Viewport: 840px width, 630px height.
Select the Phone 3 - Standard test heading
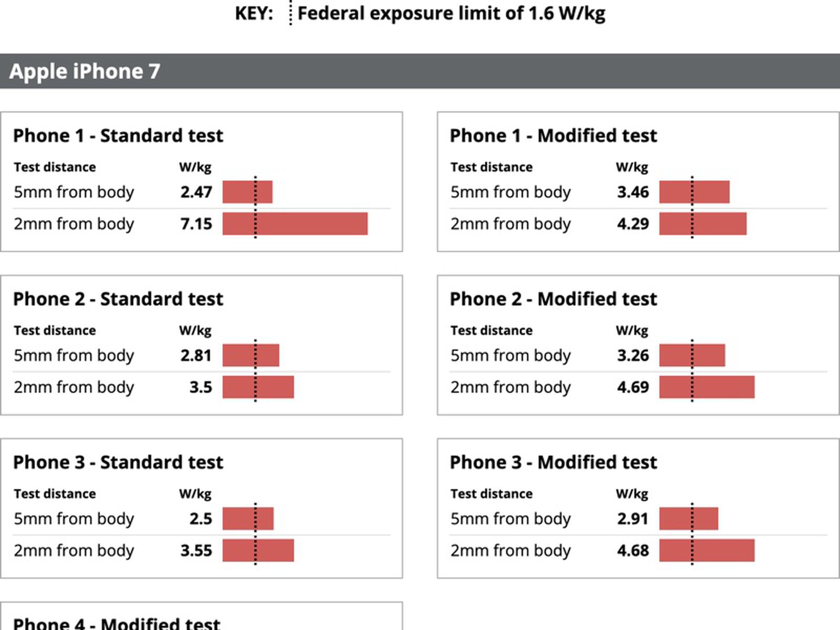(118, 462)
